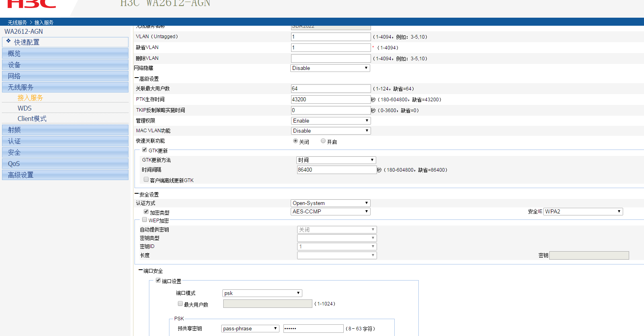The image size is (644, 336).
Task: Toggle the 加密类型 checkbox
Action: tap(146, 212)
